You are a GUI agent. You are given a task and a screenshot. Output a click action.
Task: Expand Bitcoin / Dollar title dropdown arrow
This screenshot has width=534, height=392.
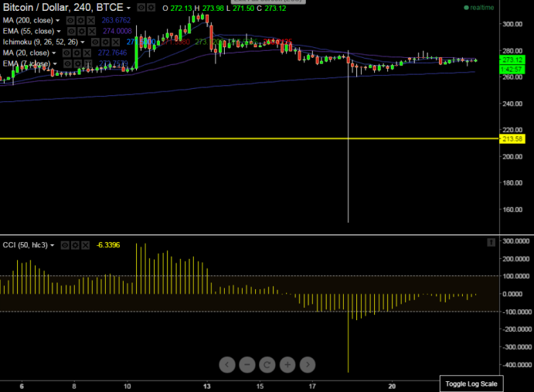point(128,8)
